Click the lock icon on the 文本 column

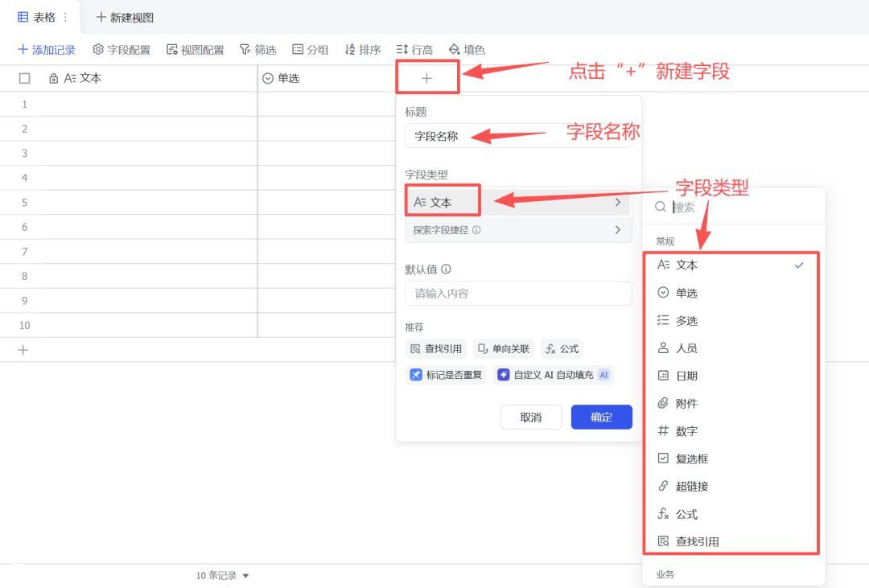pyautogui.click(x=52, y=78)
